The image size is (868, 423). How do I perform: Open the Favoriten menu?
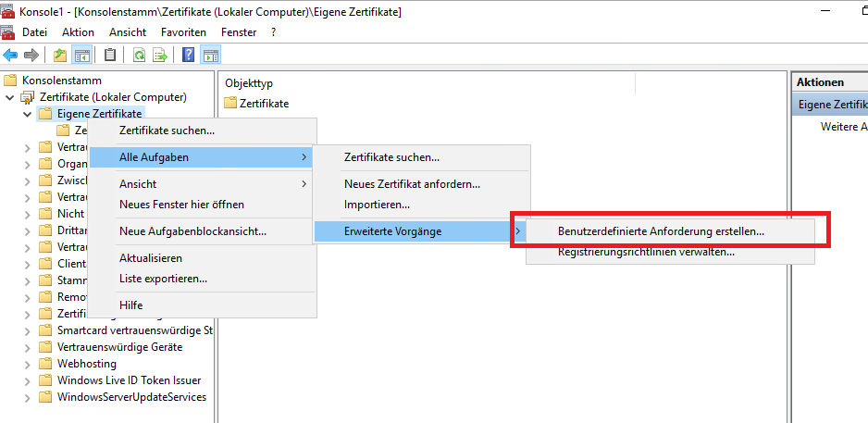[x=183, y=31]
